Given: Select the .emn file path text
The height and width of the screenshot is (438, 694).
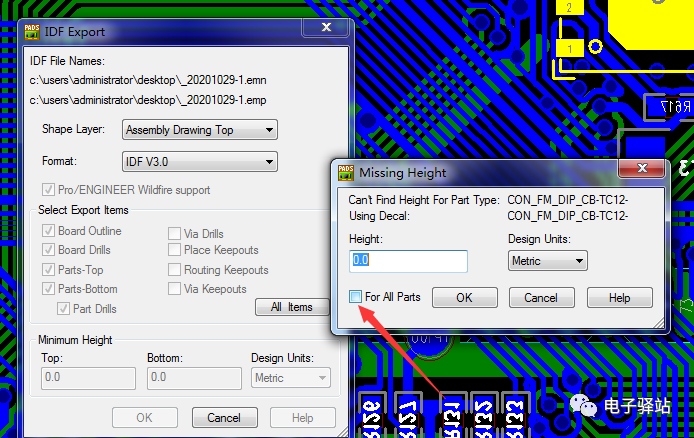Looking at the screenshot, I should [x=148, y=80].
